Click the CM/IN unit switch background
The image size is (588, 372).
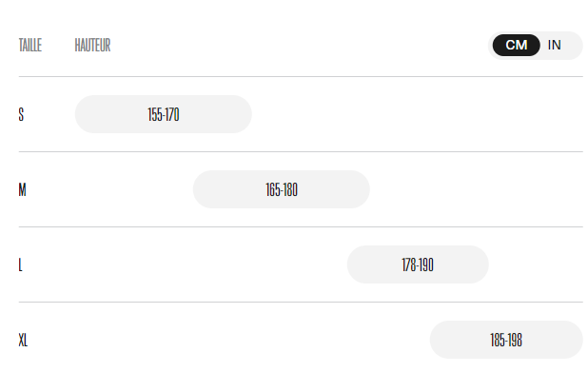point(535,46)
